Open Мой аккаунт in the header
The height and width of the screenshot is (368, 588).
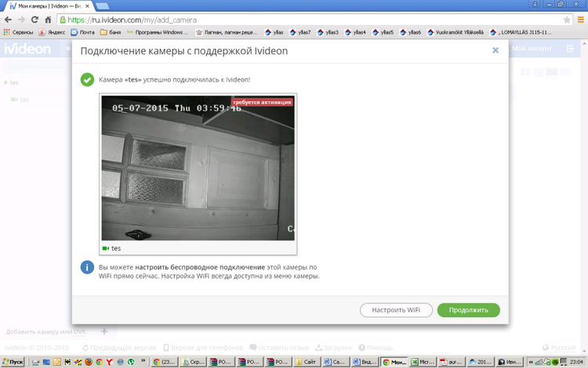pos(532,49)
